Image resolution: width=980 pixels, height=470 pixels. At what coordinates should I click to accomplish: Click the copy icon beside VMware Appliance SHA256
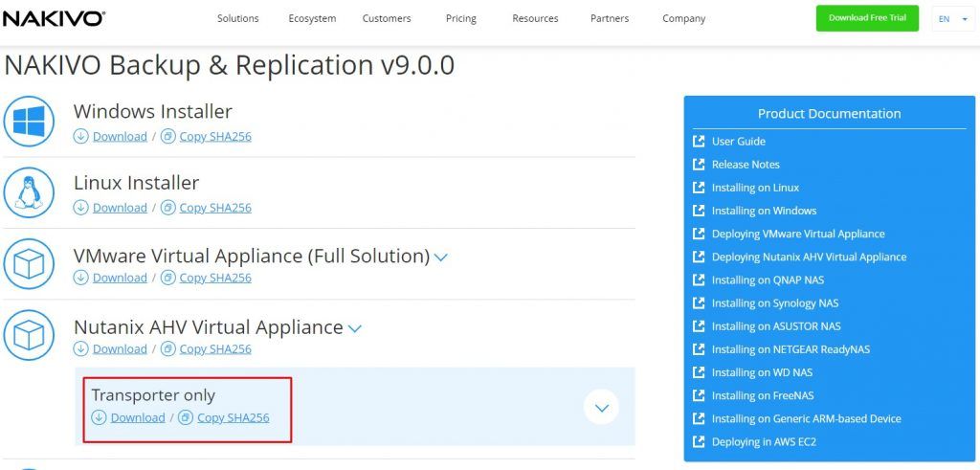pyautogui.click(x=168, y=278)
